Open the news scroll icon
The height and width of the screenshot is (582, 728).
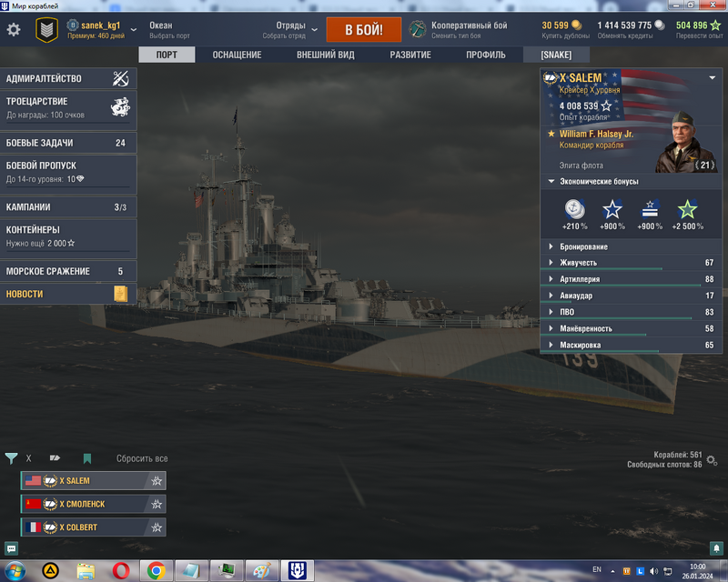coord(121,294)
